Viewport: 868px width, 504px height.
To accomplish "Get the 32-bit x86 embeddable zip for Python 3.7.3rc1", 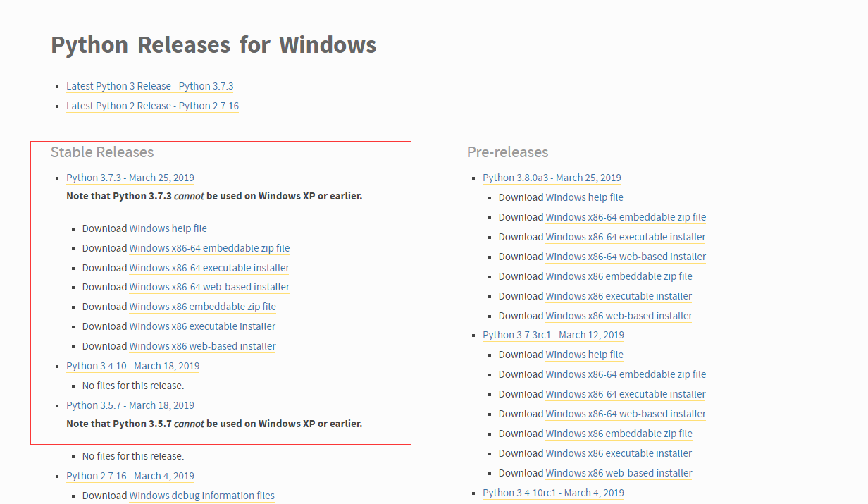I will click(x=619, y=434).
